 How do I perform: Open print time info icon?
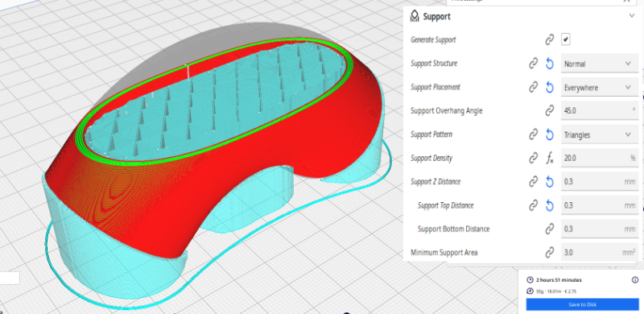click(x=635, y=280)
